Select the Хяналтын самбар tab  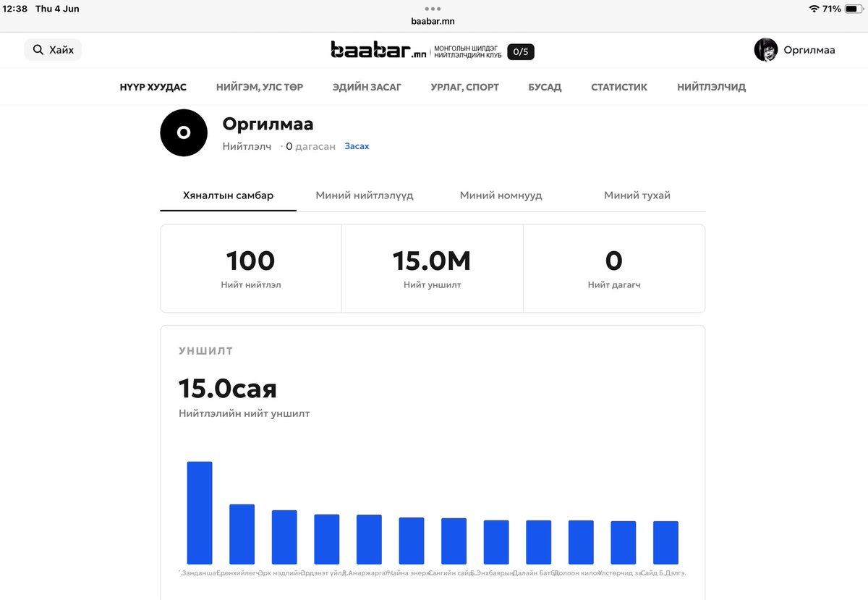[228, 195]
